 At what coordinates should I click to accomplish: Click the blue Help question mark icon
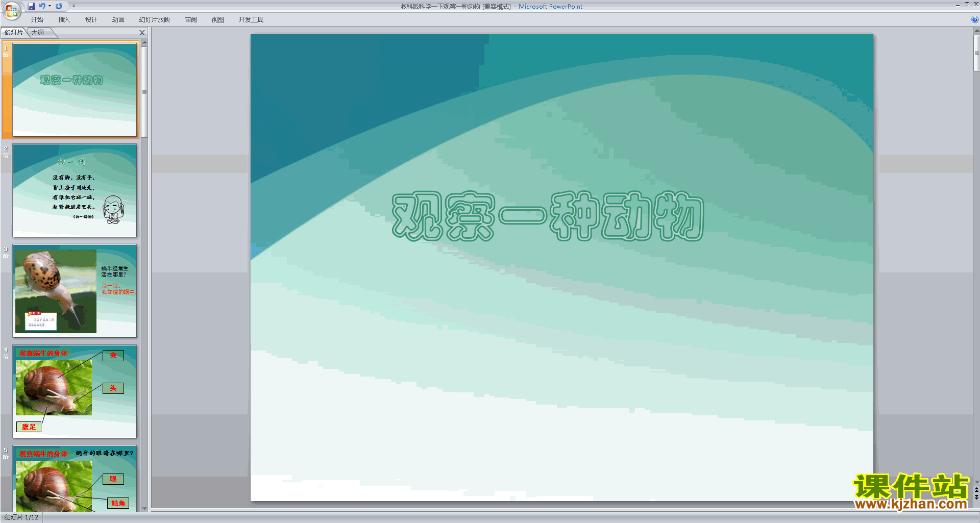[975, 19]
